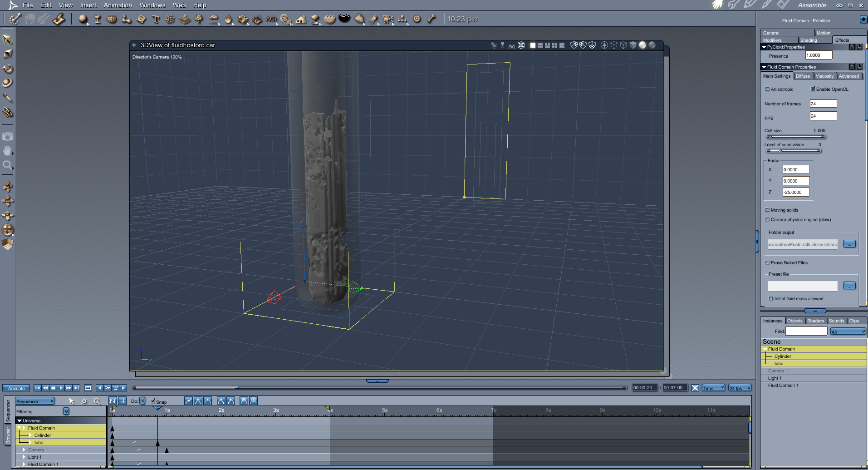Toggle the Snap checkbox in sequencer

[x=152, y=401]
